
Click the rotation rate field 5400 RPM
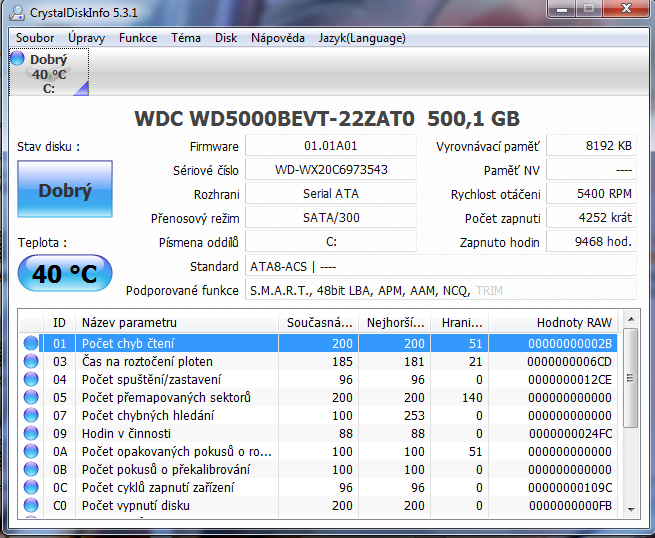(x=591, y=193)
